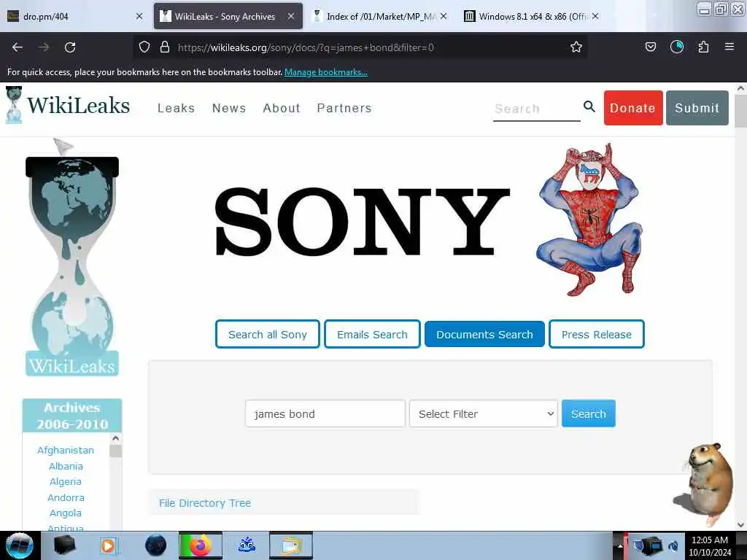The image size is (747, 560).
Task: Click the page scrollbar up arrow
Action: coord(740,88)
